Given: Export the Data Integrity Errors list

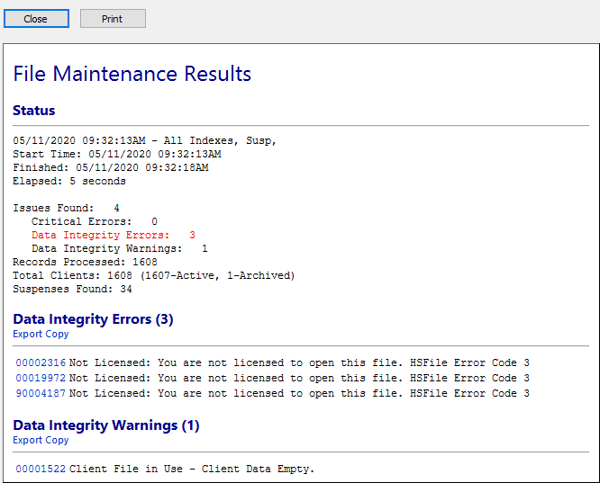Looking at the screenshot, I should pyautogui.click(x=28, y=334).
